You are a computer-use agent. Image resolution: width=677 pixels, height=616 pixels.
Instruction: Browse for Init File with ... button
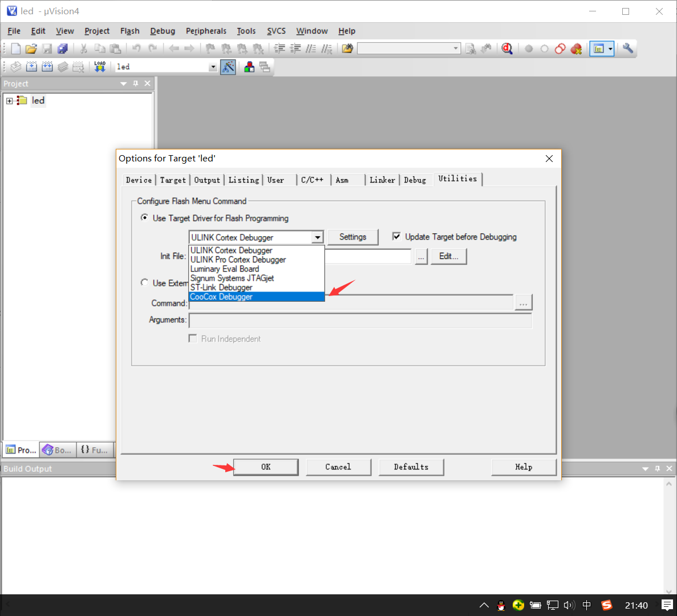[x=421, y=257]
